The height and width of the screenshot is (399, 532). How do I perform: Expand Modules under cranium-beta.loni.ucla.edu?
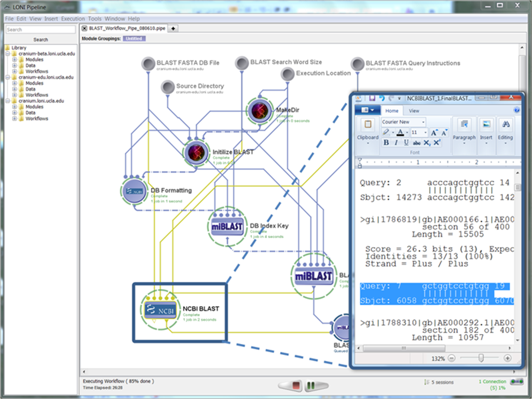[14, 59]
